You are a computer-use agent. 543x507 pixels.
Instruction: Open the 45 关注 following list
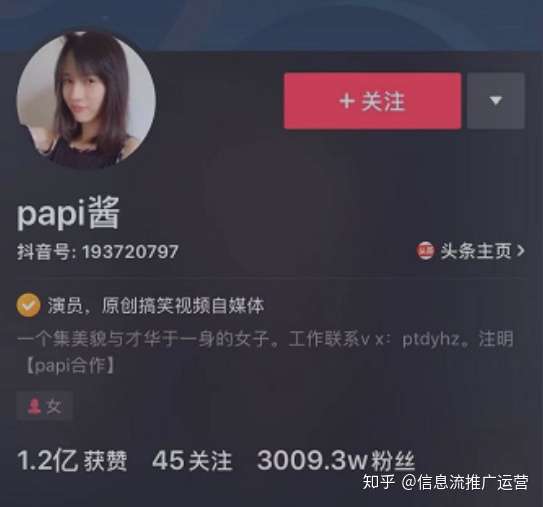192,461
